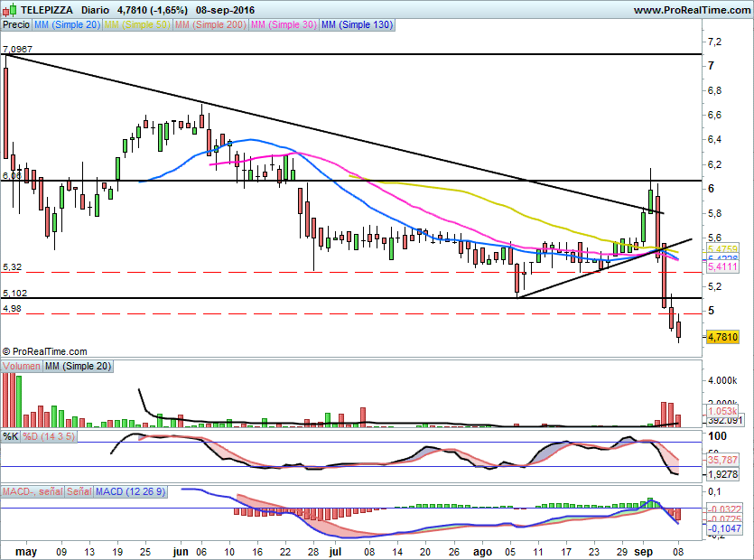This screenshot has height=560, width=754.
Task: Select the blue MM (Simple 20) price label
Action: pos(67,25)
